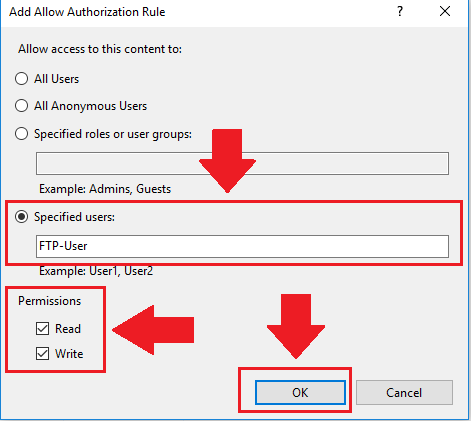Click the "All Anonymous Users" label text
This screenshot has width=471, height=421.
[x=90, y=106]
